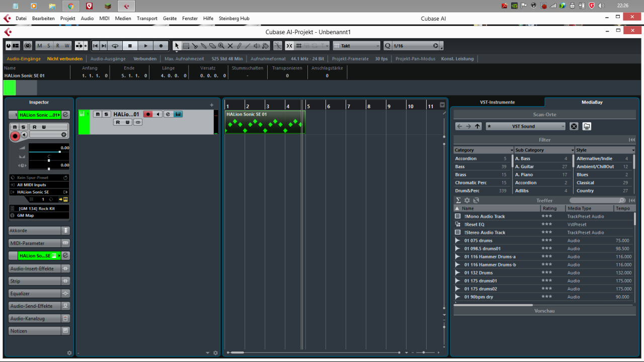This screenshot has width=644, height=362.
Task: Mute the HALion track in track list
Action: (98, 114)
